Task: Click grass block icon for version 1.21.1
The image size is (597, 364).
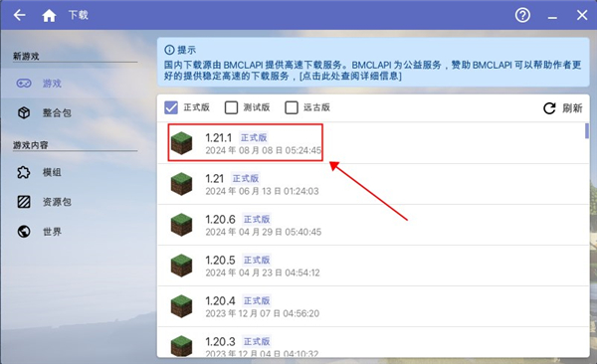Action: (x=182, y=143)
